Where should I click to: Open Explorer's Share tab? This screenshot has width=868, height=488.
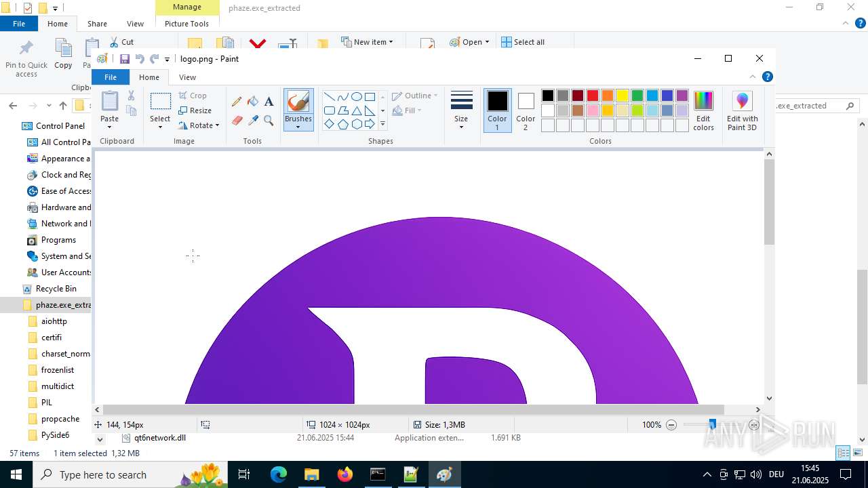pos(97,24)
